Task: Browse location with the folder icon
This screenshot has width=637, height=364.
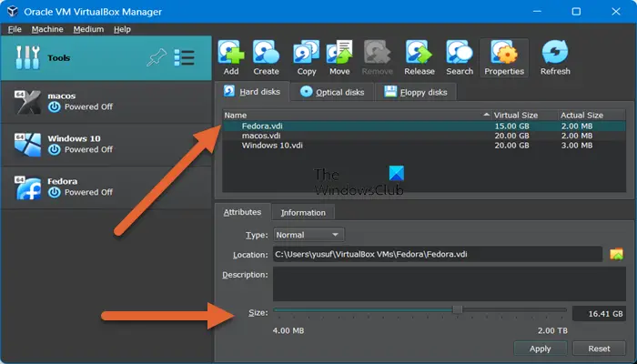Action: (x=616, y=255)
